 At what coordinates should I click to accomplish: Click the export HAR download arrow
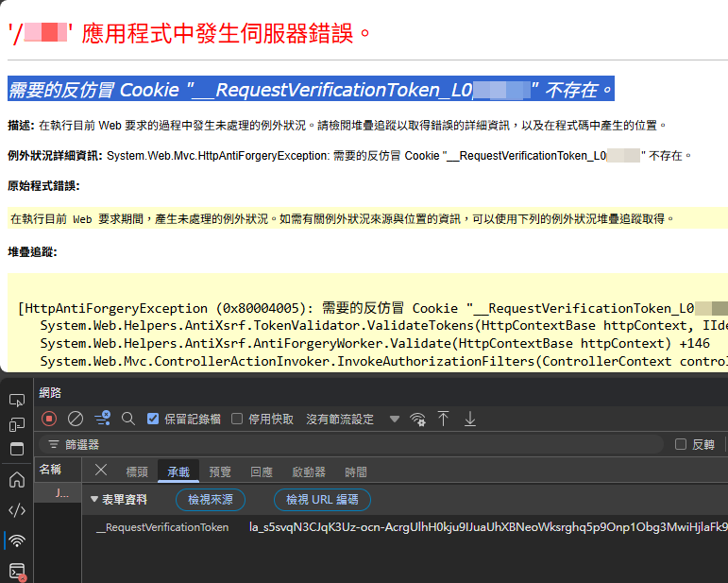pyautogui.click(x=469, y=419)
